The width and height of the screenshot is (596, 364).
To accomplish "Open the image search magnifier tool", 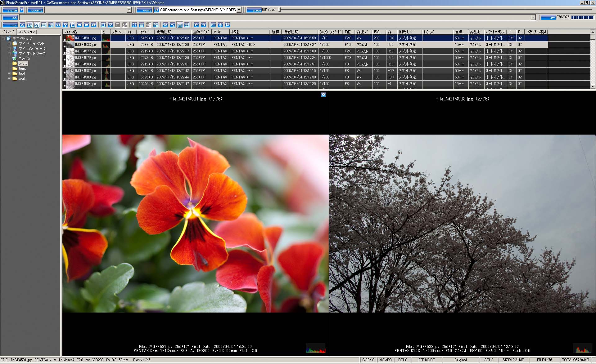I will tap(228, 25).
